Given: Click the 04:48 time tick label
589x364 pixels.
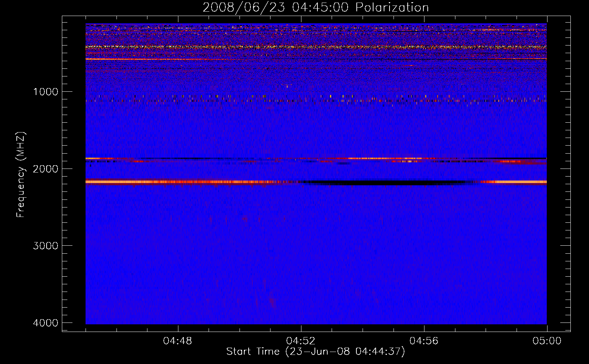Looking at the screenshot, I should tap(178, 341).
